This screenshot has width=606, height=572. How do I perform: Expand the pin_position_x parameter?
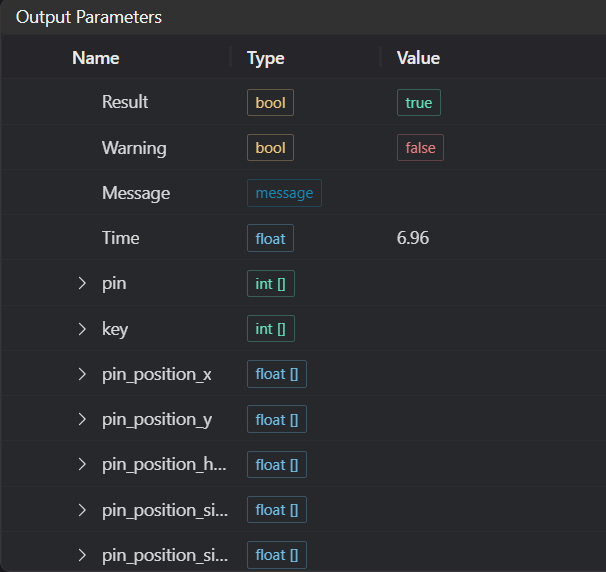(x=82, y=375)
